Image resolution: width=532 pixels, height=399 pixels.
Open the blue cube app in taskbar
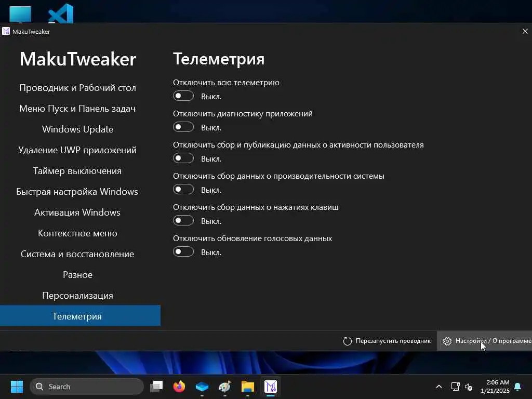[202, 387]
